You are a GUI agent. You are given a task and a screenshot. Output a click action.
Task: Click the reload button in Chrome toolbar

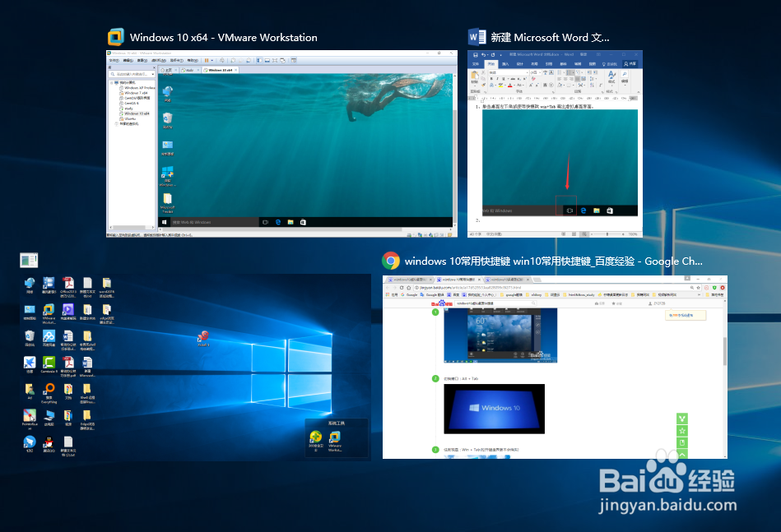pos(402,288)
